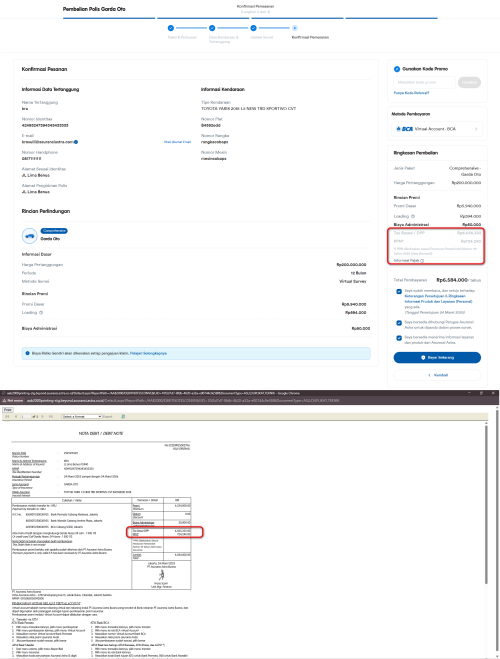Screen dimensions: 500x659
Task: Go to next page in report viewer
Action: (x=42, y=416)
